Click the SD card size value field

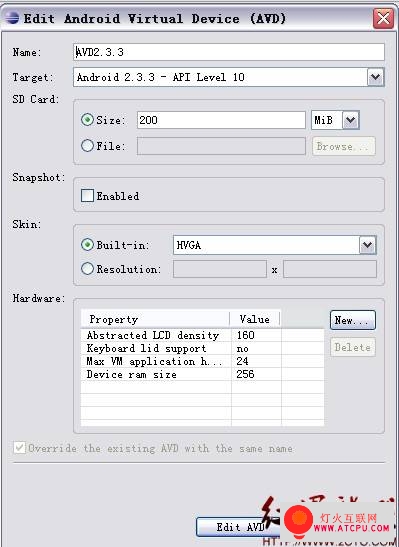(x=221, y=120)
